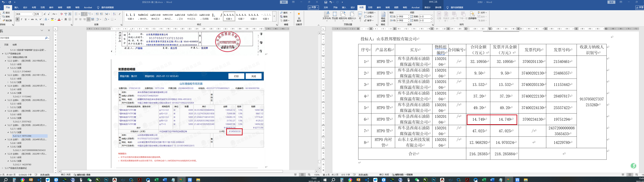Click the clear formatting eraser icon
644x182 pixels.
click(x=62, y=14)
